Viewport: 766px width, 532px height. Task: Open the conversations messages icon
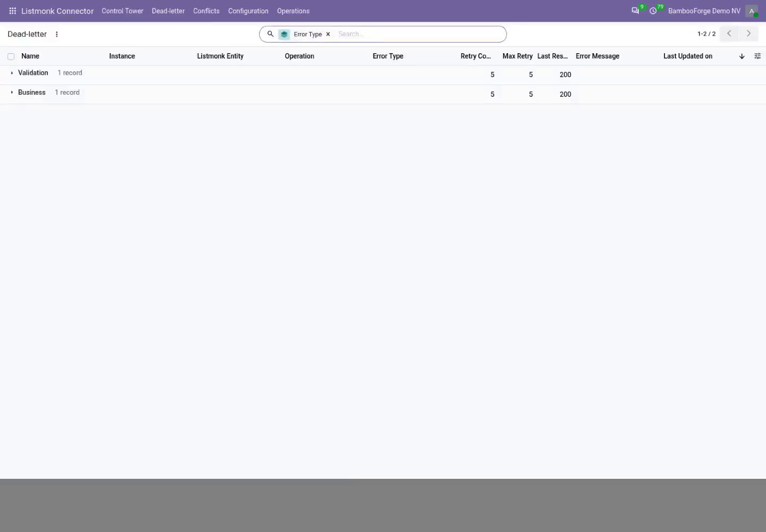[x=635, y=11]
